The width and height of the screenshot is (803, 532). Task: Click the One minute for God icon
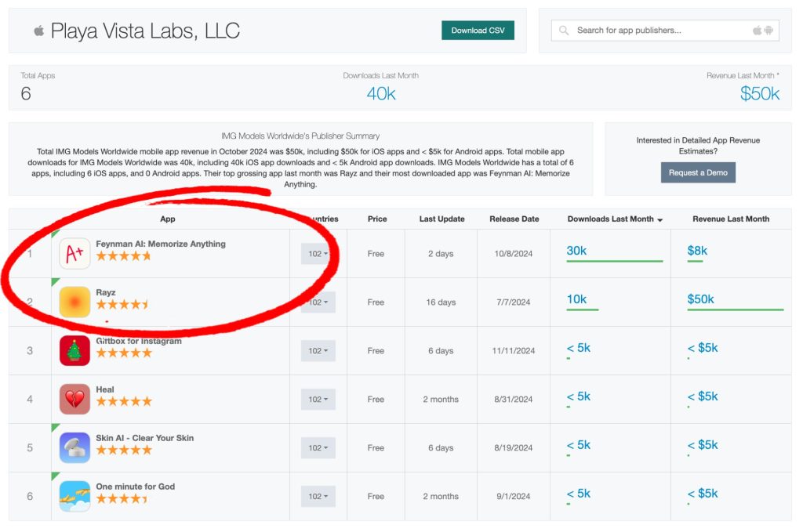(x=74, y=496)
